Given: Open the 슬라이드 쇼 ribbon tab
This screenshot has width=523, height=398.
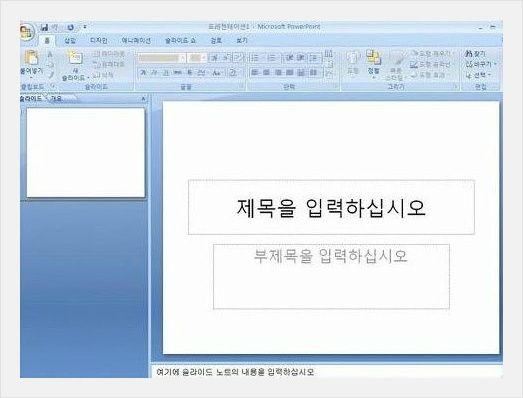Looking at the screenshot, I should (x=180, y=40).
